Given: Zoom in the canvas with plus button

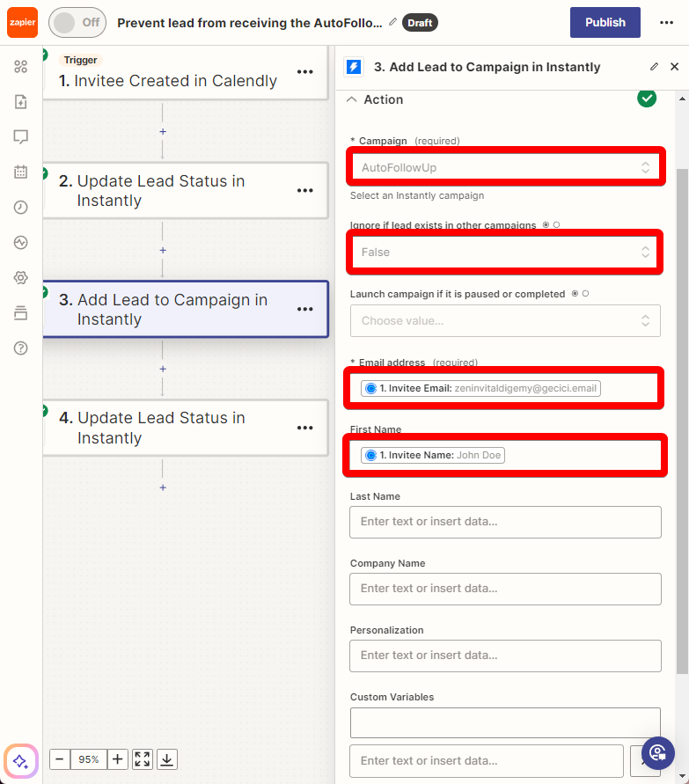Looking at the screenshot, I should click(118, 759).
